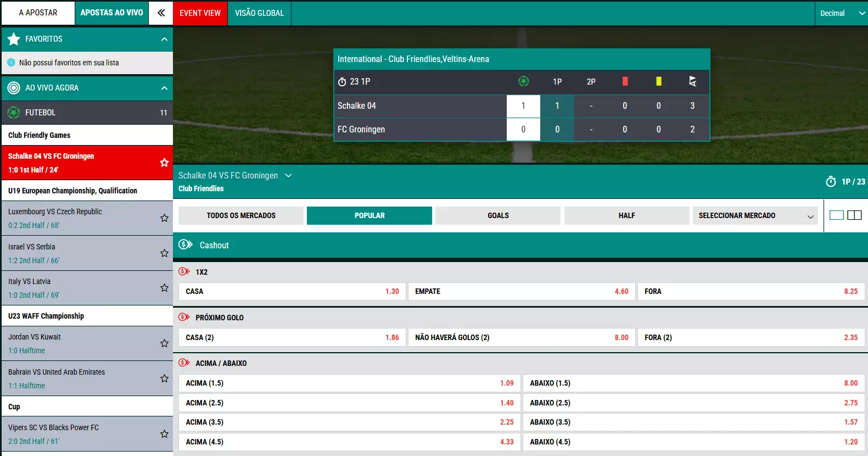The image size is (868, 456).
Task: Switch to the Visão Global tab
Action: 259,13
